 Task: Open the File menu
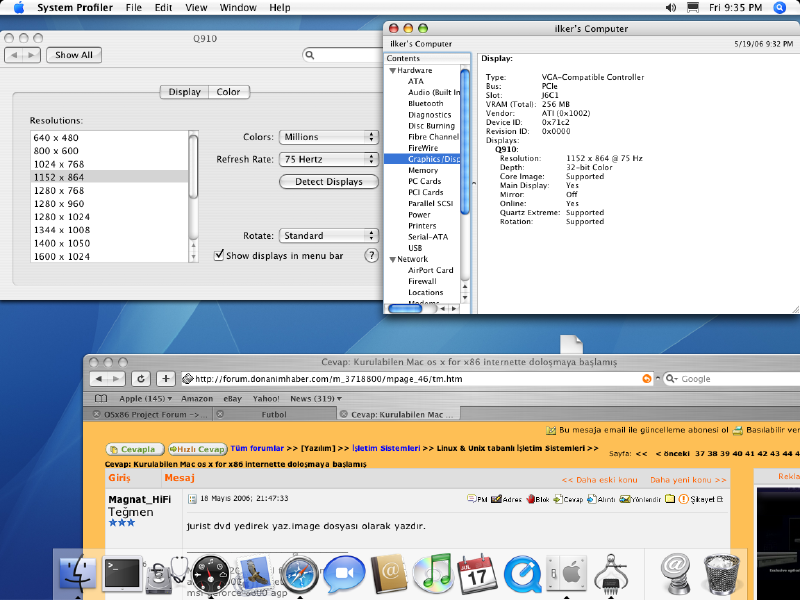point(134,8)
